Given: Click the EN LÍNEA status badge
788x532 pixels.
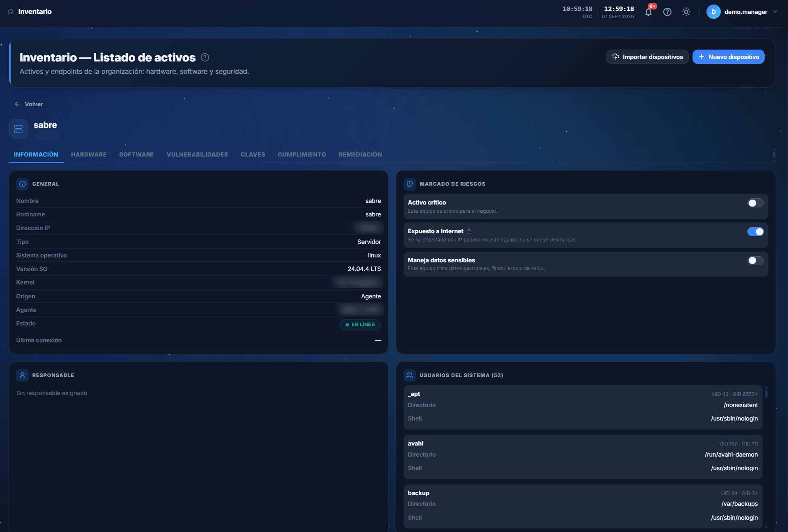Looking at the screenshot, I should (x=360, y=325).
